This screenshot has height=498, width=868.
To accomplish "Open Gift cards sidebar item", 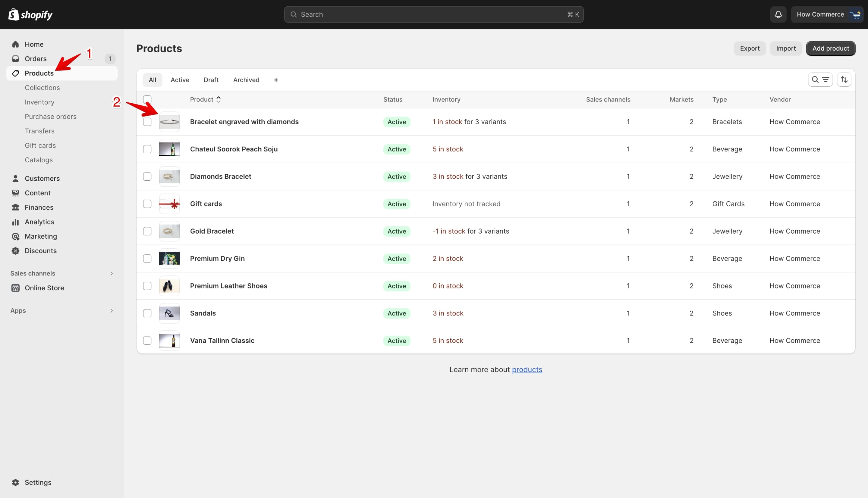I will click(40, 145).
